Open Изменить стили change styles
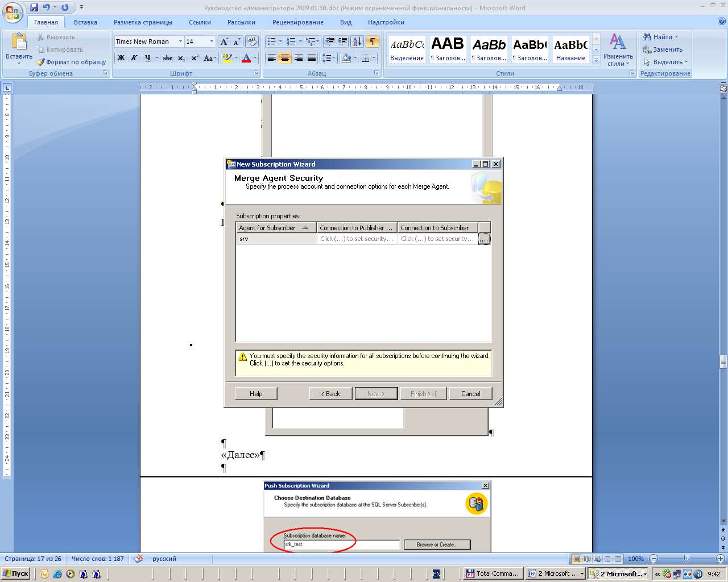728x582 pixels. point(618,49)
